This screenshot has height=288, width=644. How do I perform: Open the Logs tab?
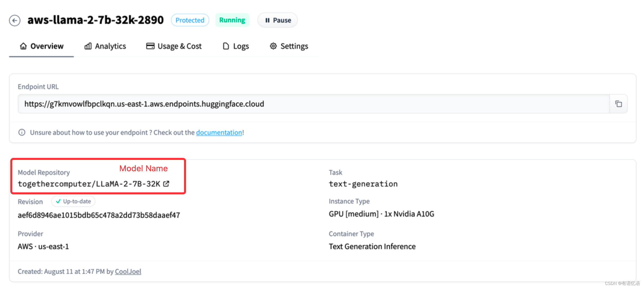coord(236,46)
